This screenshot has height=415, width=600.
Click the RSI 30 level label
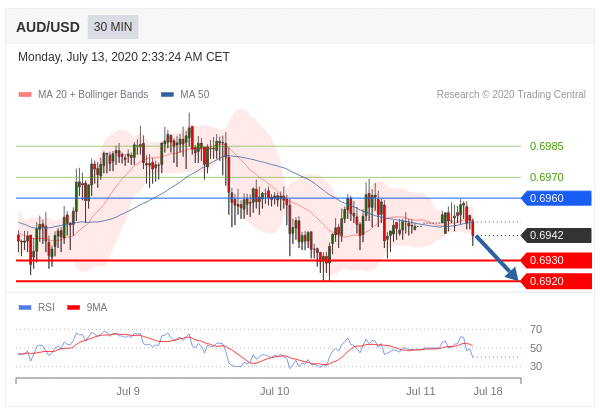(536, 366)
